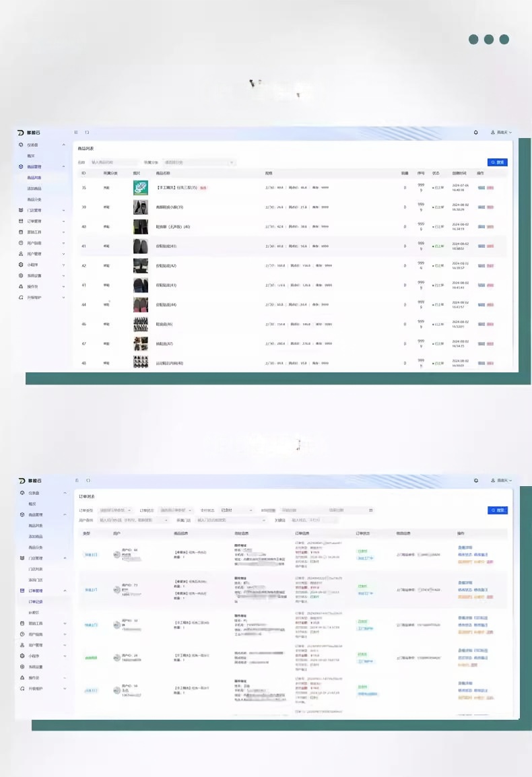532x777 pixels.
Task: Open the 订单类型 dropdown in the order filters
Action: [x=115, y=510]
